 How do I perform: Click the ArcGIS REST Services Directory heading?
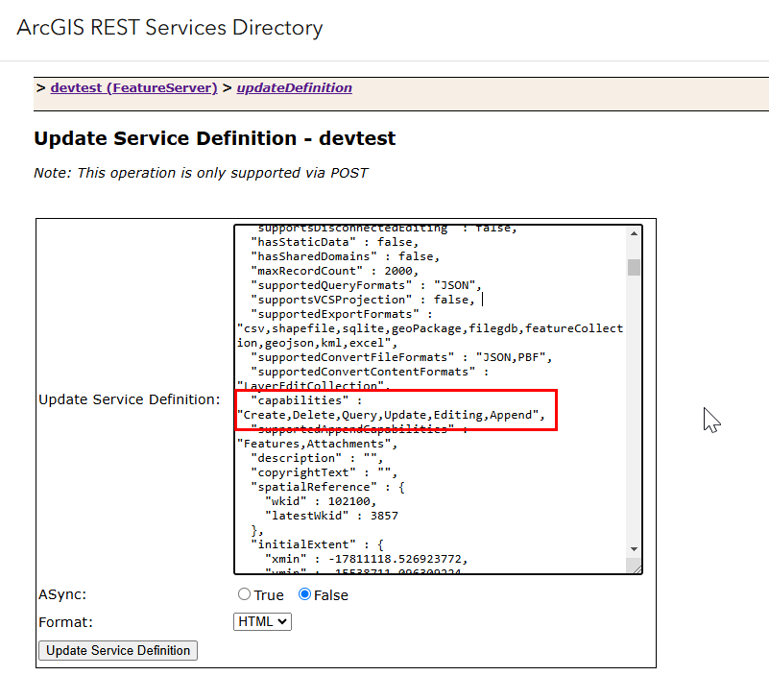tap(169, 28)
